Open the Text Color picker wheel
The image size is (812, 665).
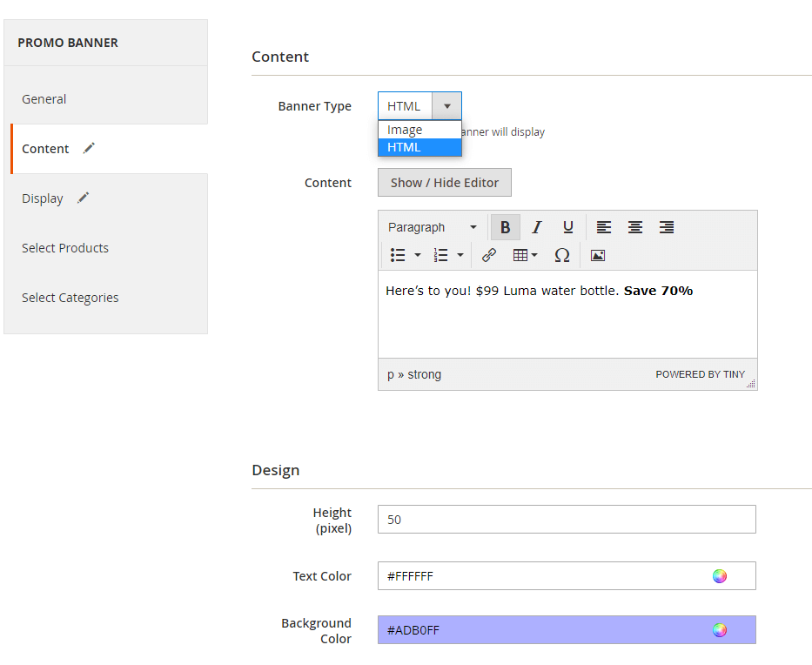point(719,576)
